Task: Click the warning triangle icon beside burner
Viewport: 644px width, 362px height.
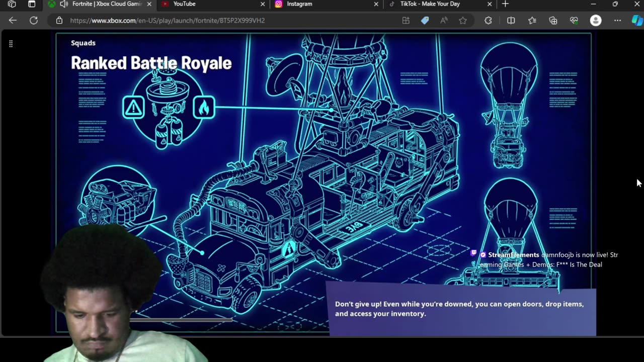Action: click(x=133, y=107)
